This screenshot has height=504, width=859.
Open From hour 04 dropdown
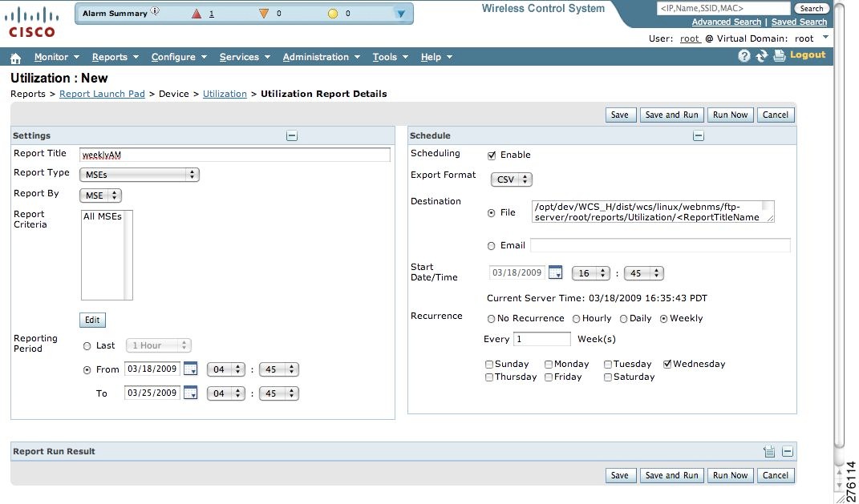(x=225, y=369)
